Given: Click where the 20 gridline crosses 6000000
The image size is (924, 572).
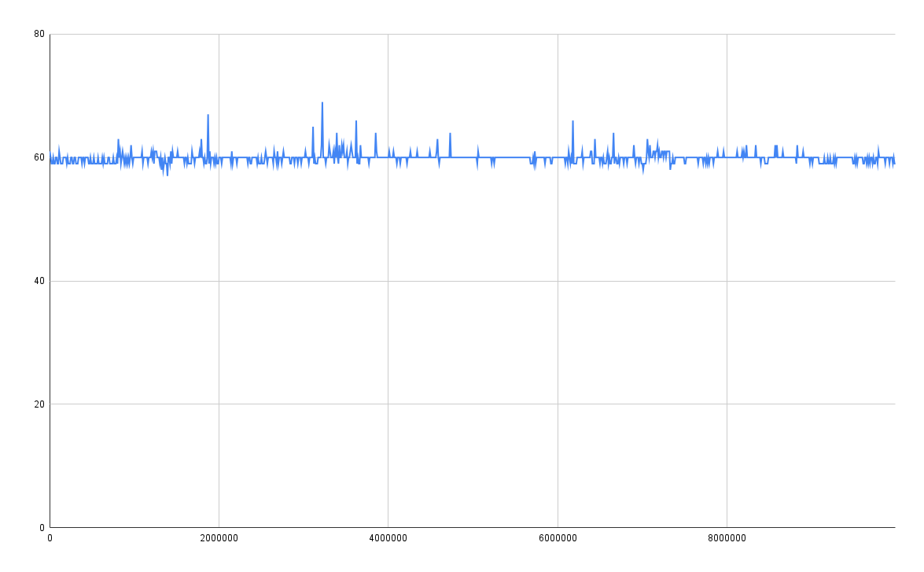Looking at the screenshot, I should 558,404.
